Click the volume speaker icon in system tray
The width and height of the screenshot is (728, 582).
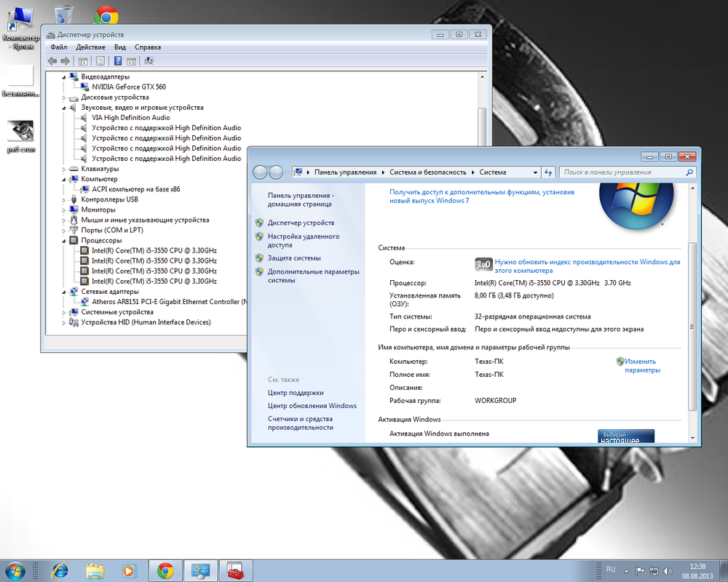pos(669,570)
